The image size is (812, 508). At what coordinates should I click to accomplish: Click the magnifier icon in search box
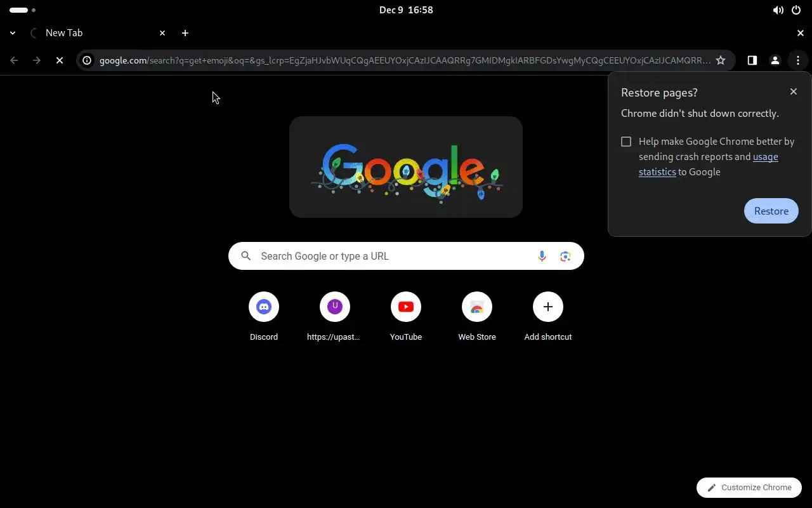click(x=246, y=256)
